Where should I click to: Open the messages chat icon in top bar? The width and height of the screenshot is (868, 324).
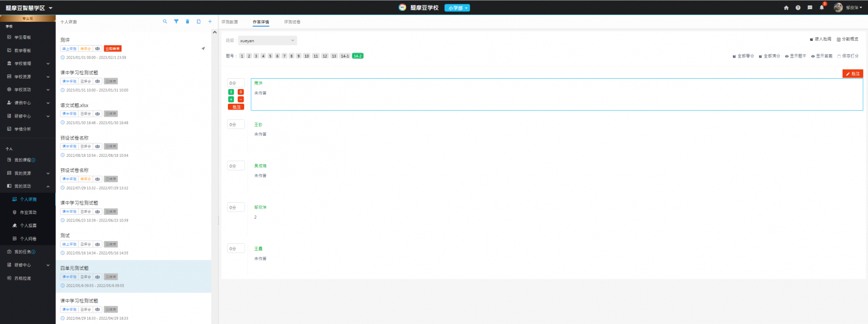click(810, 8)
